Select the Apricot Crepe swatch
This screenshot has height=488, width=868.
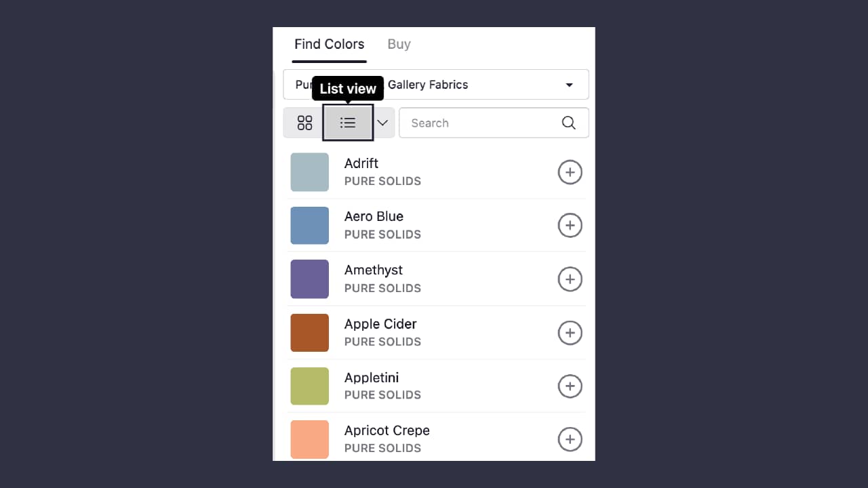tap(310, 439)
